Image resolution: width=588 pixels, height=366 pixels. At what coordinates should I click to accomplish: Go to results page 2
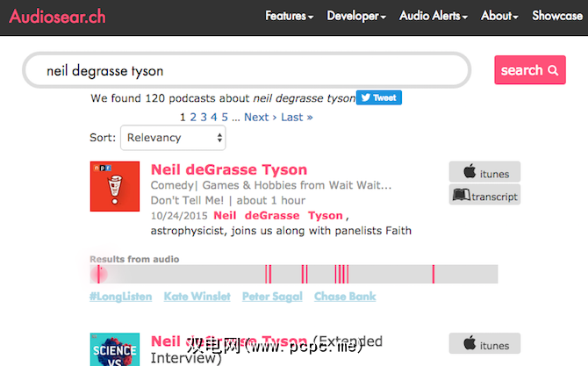pos(193,117)
